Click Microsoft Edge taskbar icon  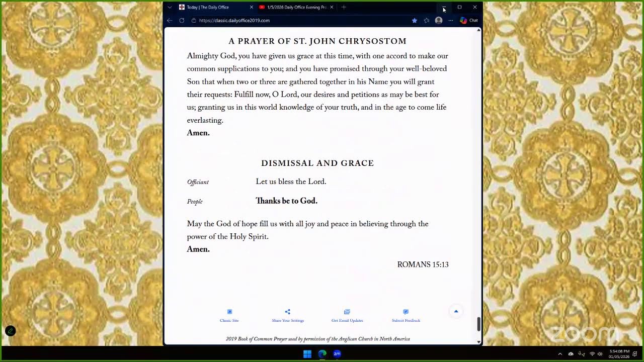coord(322,353)
